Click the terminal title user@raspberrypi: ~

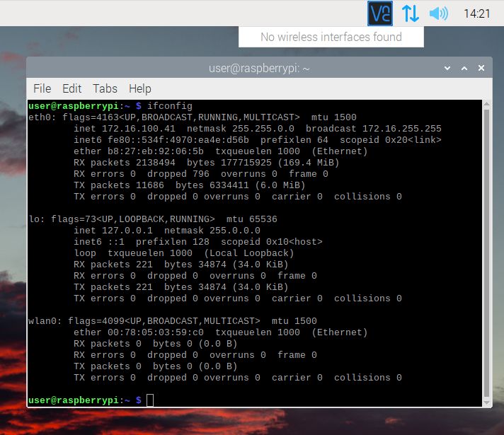coord(259,69)
